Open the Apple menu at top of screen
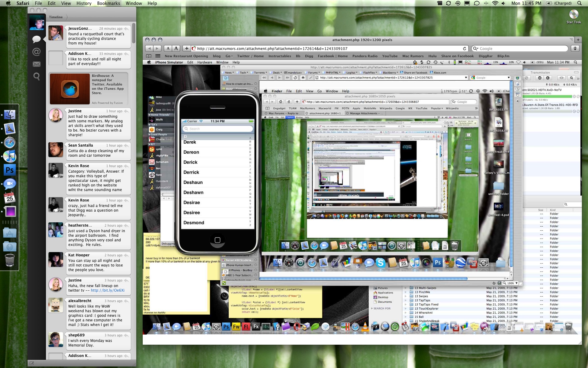The height and width of the screenshot is (368, 588). pyautogui.click(x=8, y=3)
